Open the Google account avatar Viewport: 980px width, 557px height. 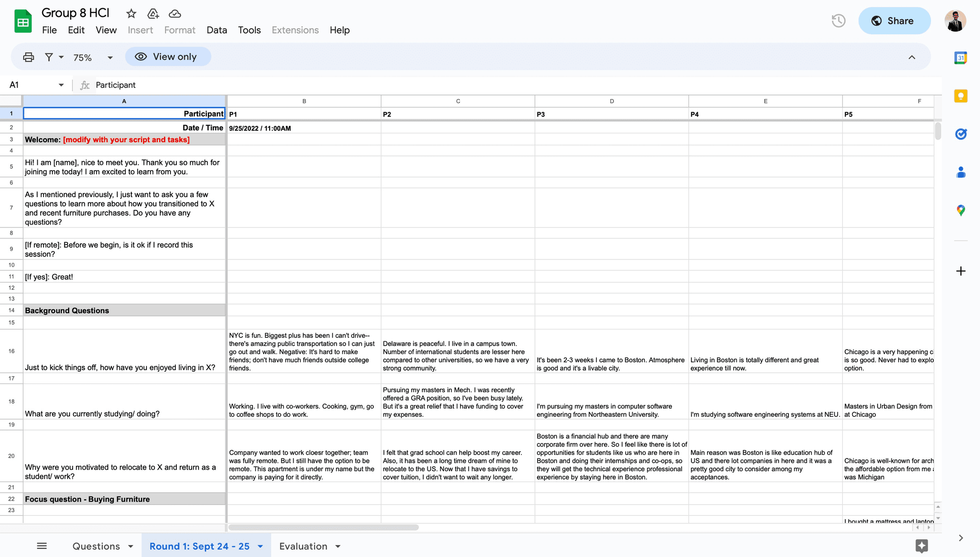pos(955,21)
